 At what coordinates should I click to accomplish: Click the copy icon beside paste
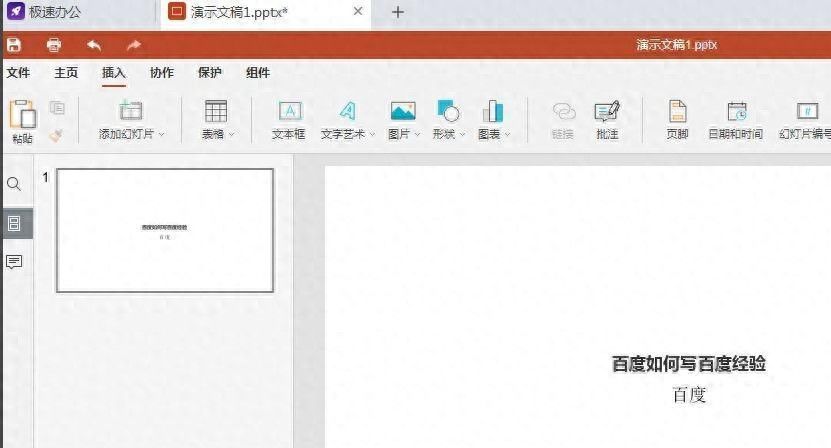coord(57,108)
